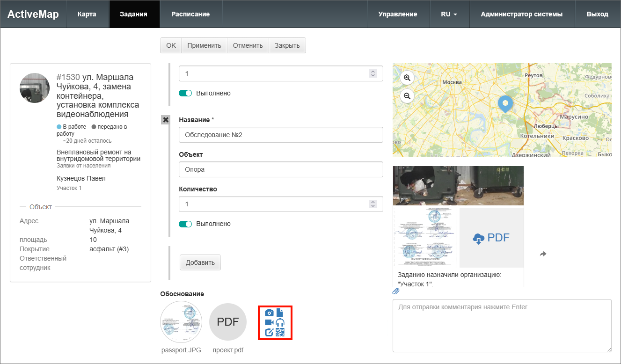Click the headphones audio attachment icon
The height and width of the screenshot is (364, 621).
pyautogui.click(x=280, y=322)
